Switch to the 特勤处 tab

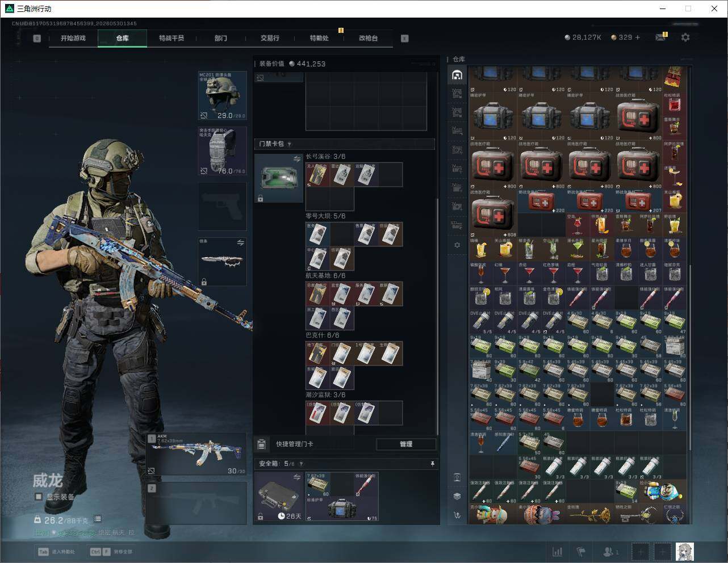[x=319, y=38]
